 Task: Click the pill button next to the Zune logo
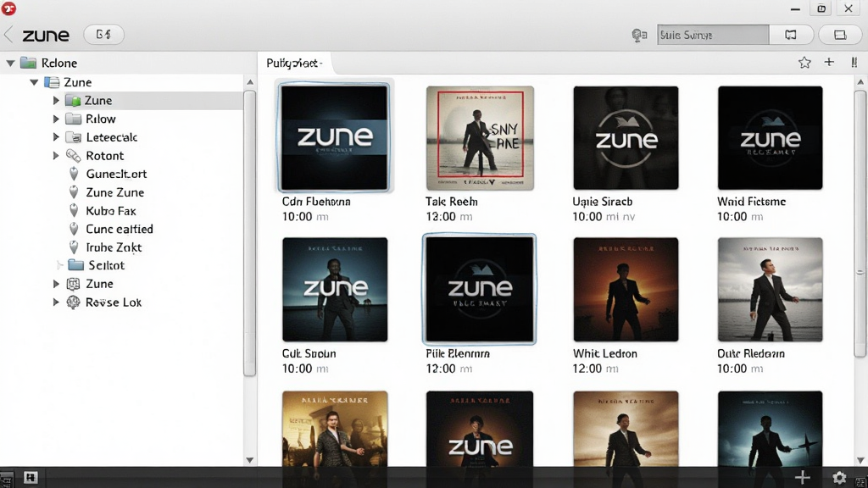click(103, 34)
